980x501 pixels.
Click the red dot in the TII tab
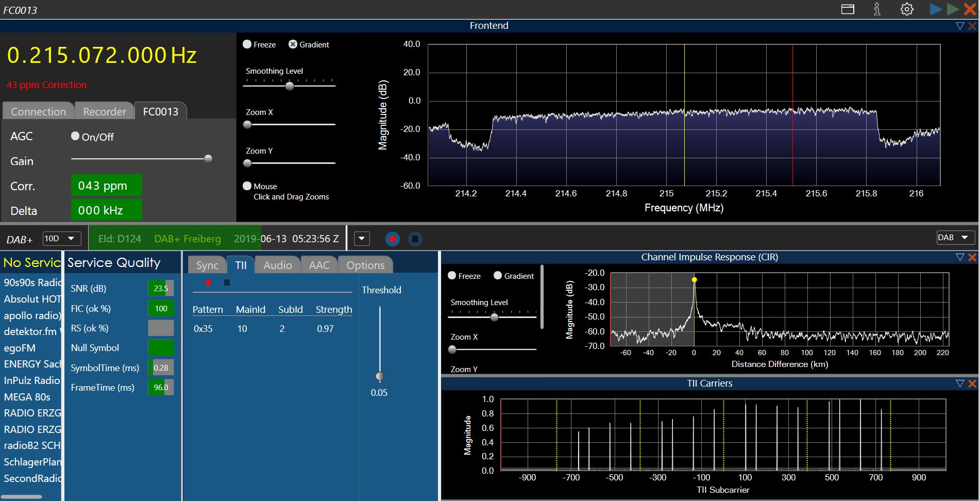pyautogui.click(x=208, y=282)
